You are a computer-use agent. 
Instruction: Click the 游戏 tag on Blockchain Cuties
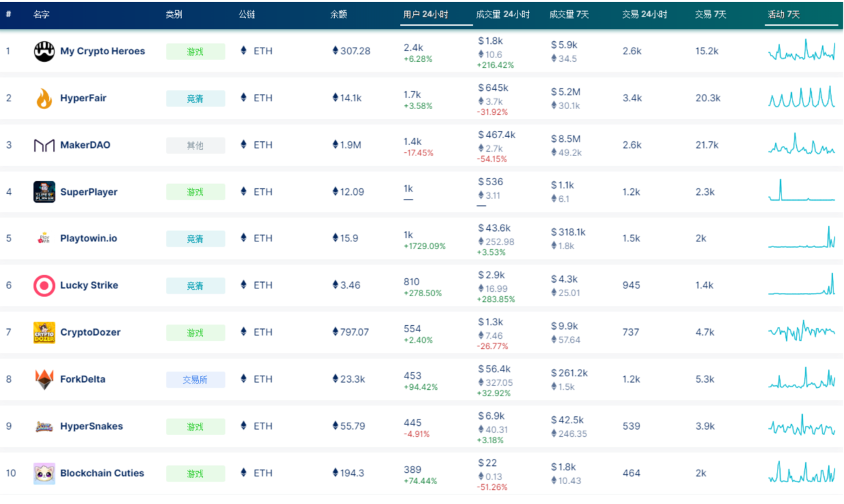pyautogui.click(x=196, y=474)
